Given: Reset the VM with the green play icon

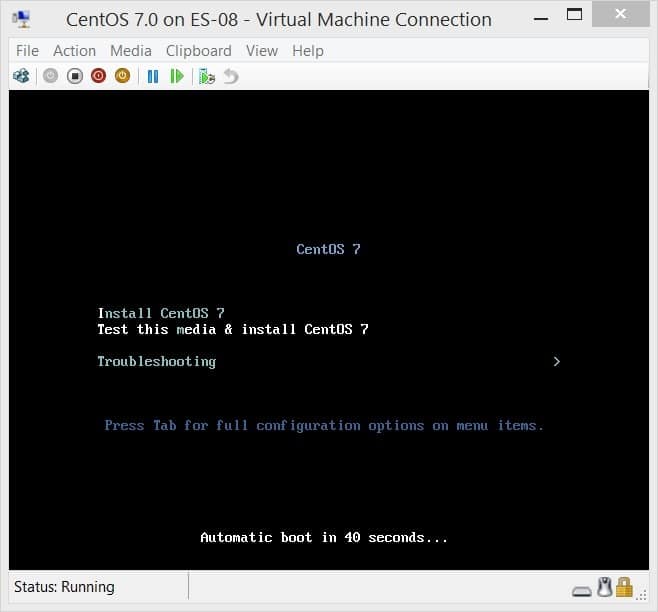Looking at the screenshot, I should [x=177, y=76].
